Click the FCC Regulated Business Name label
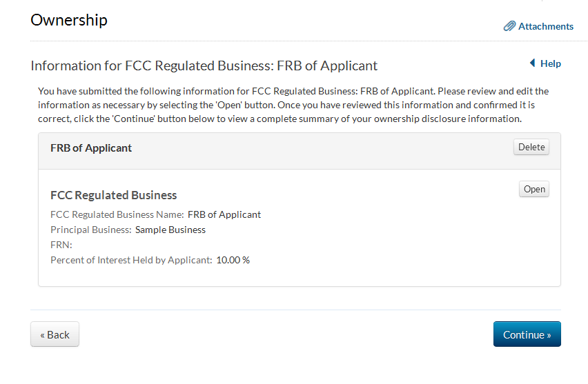The width and height of the screenshot is (588, 384). (x=117, y=214)
